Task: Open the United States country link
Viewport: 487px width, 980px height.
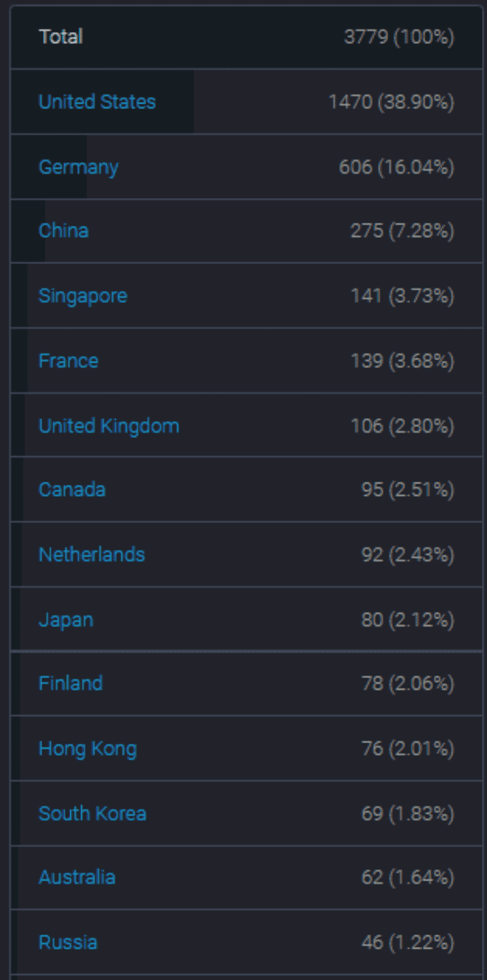Action: [97, 102]
